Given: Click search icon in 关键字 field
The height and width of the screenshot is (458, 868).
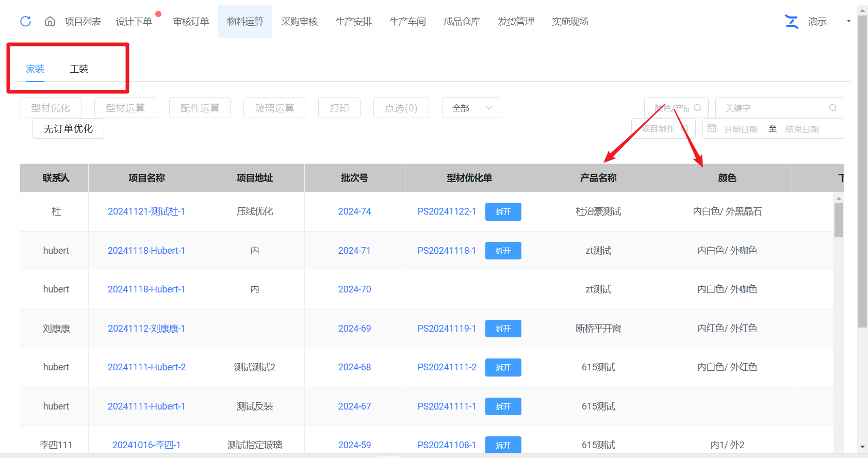Looking at the screenshot, I should click(x=832, y=108).
